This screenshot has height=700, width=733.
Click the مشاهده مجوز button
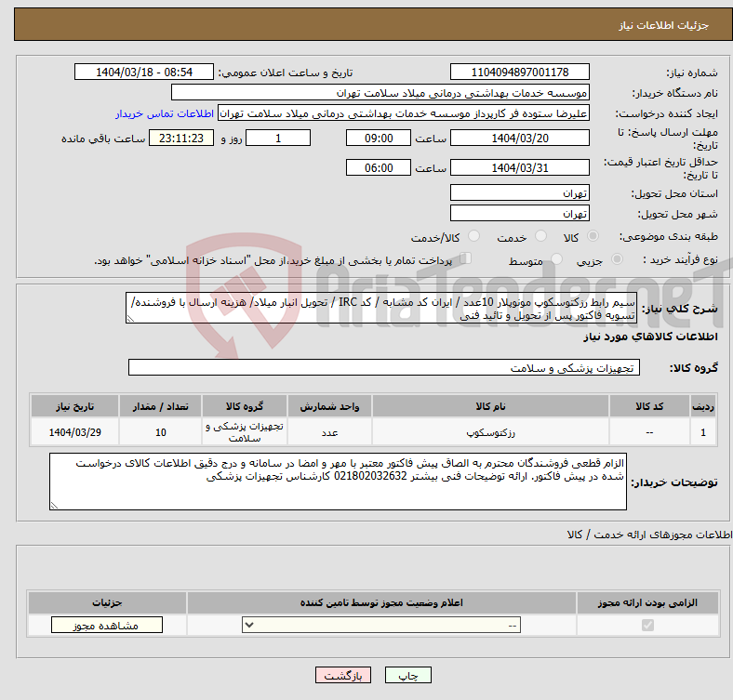[104, 626]
